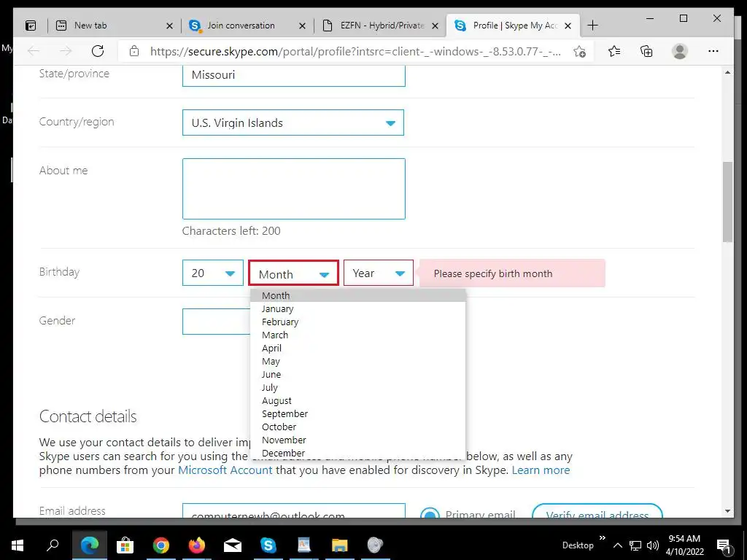The width and height of the screenshot is (747, 560).
Task: Add this page to favorites star icon
Action: (579, 52)
